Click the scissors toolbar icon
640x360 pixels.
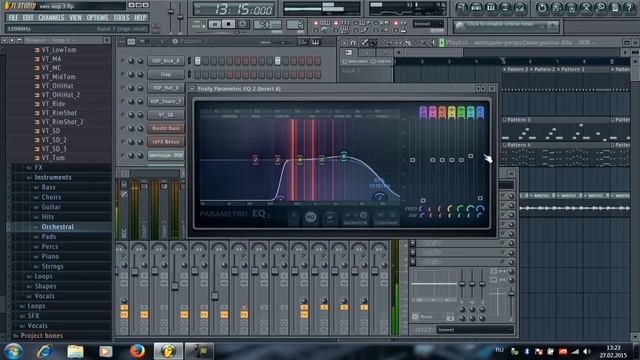[x=586, y=8]
